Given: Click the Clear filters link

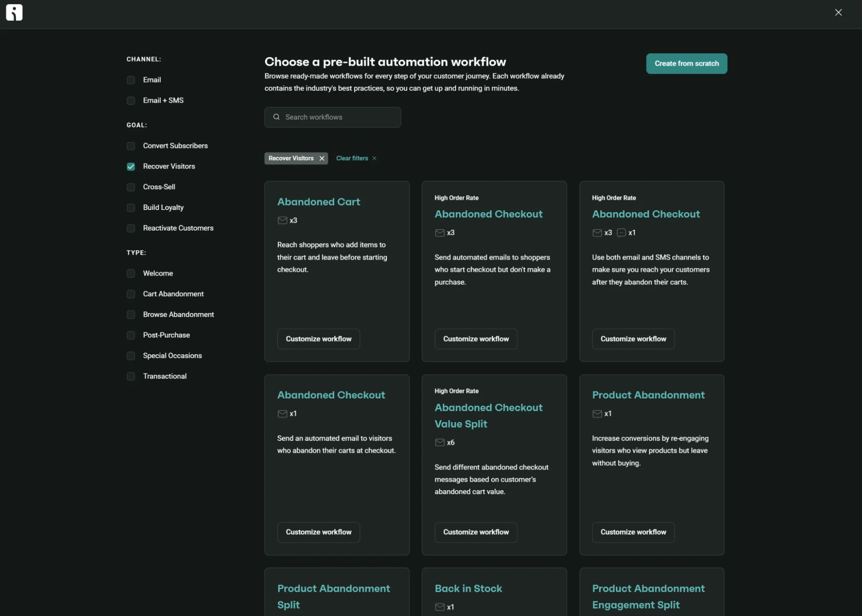Looking at the screenshot, I should click(352, 158).
